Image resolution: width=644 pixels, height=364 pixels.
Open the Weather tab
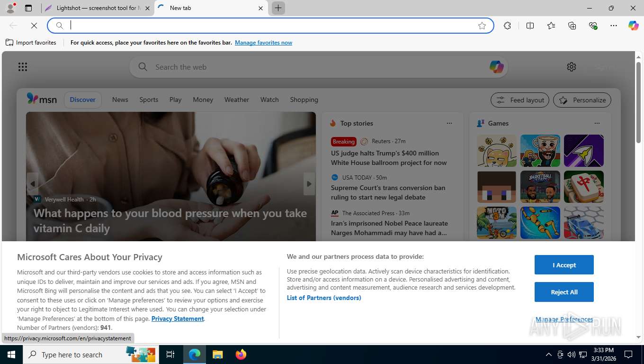click(x=236, y=100)
